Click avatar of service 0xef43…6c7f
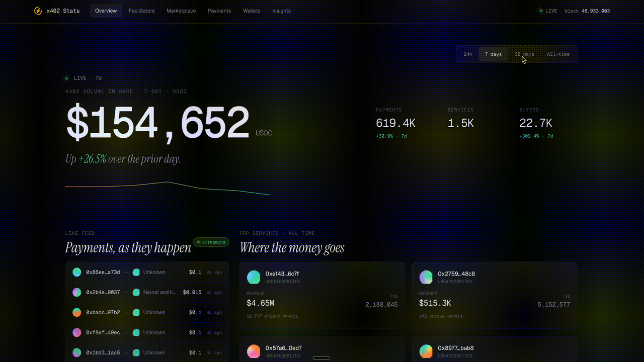The height and width of the screenshot is (362, 644). click(254, 277)
